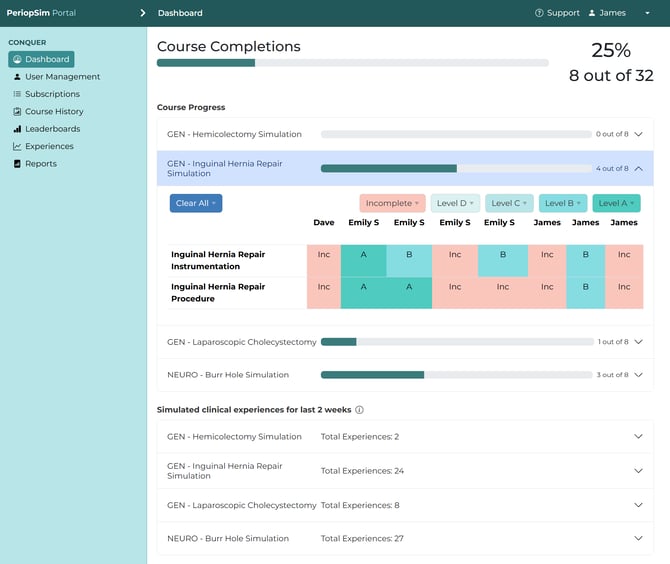Click the PeriopSim Portal logo text
Image resolution: width=670 pixels, height=564 pixels.
coord(41,13)
